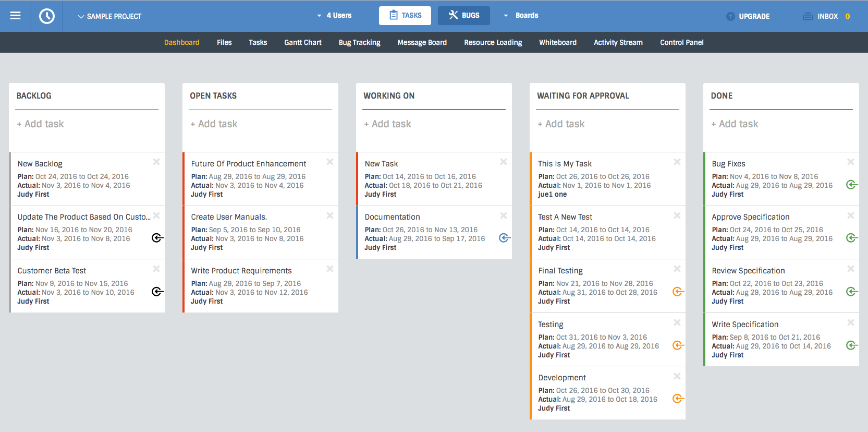Screen dimensions: 868x432
Task: Click orange arrow icon on Final Testing card
Action: [x=678, y=292]
